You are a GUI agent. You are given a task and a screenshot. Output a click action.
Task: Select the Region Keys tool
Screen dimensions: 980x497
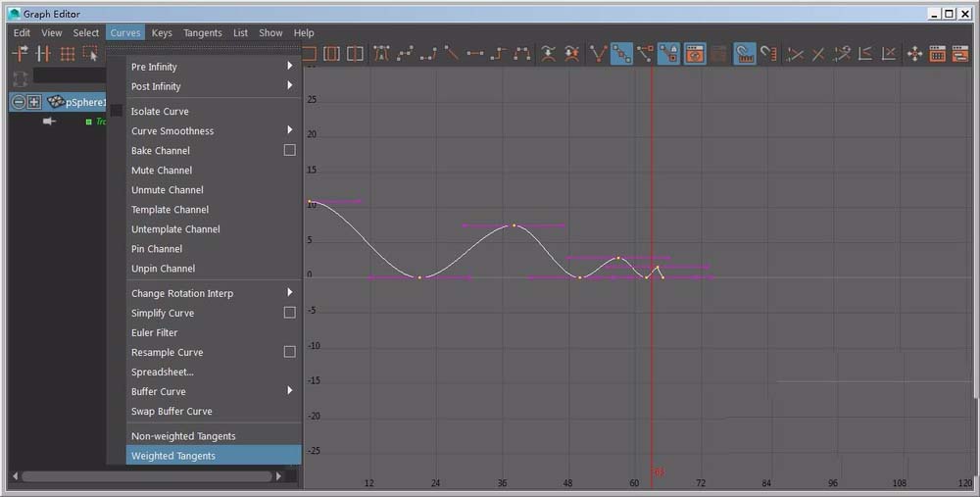pyautogui.click(x=90, y=54)
